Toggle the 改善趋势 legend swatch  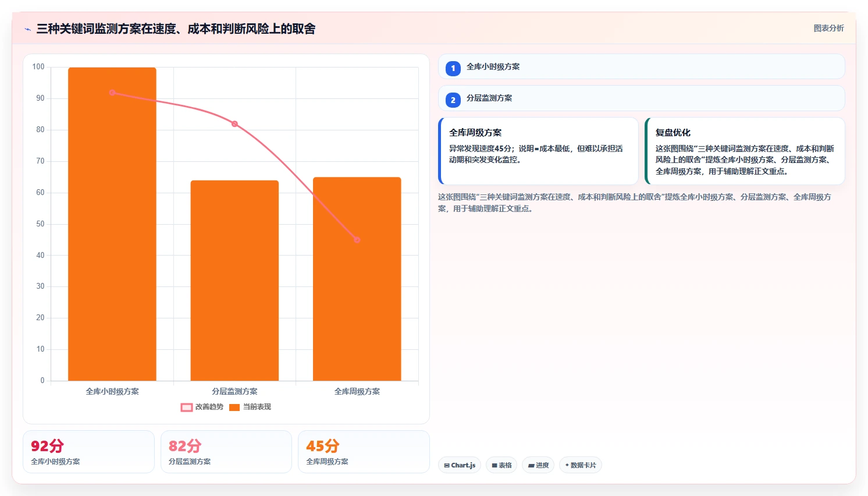pos(186,408)
